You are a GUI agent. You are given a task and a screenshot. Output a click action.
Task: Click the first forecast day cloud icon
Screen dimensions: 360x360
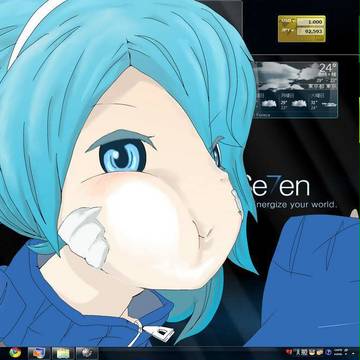point(269,103)
